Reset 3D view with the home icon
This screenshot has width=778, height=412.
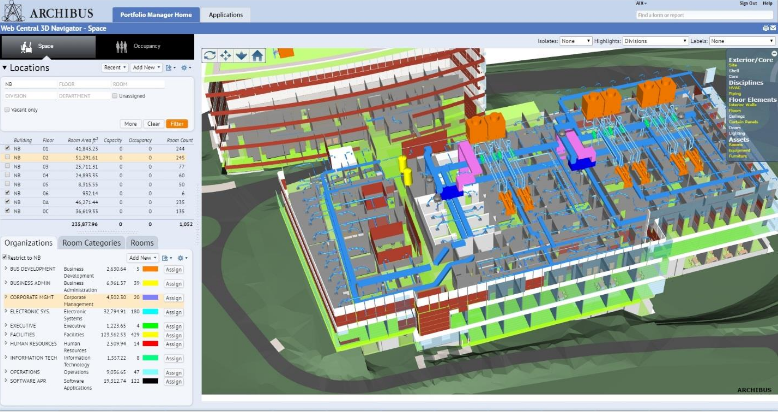click(257, 55)
